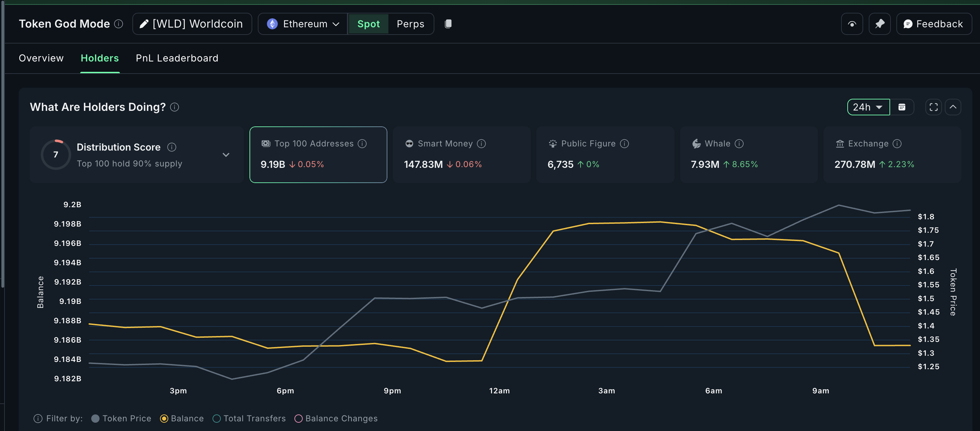Screen dimensions: 980x431
Task: Expand the Distribution Score chevron
Action: tap(226, 155)
